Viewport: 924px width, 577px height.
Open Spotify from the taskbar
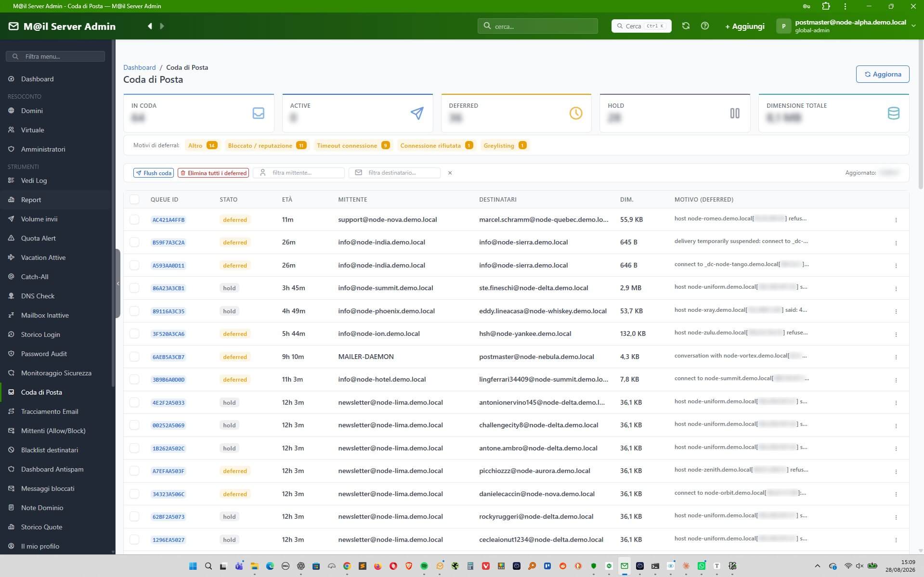coord(424,566)
